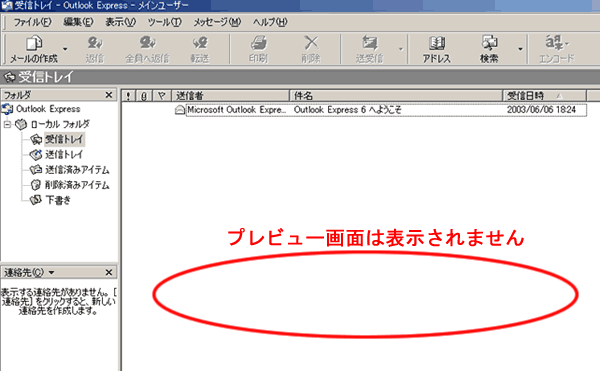The width and height of the screenshot is (600, 371).
Task: Click the Outlook Express icon in the tree
Action: click(x=7, y=109)
